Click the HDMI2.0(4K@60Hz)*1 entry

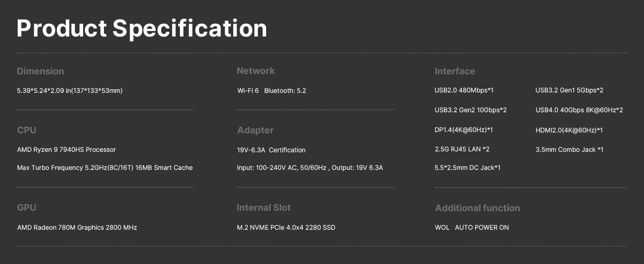[569, 130]
